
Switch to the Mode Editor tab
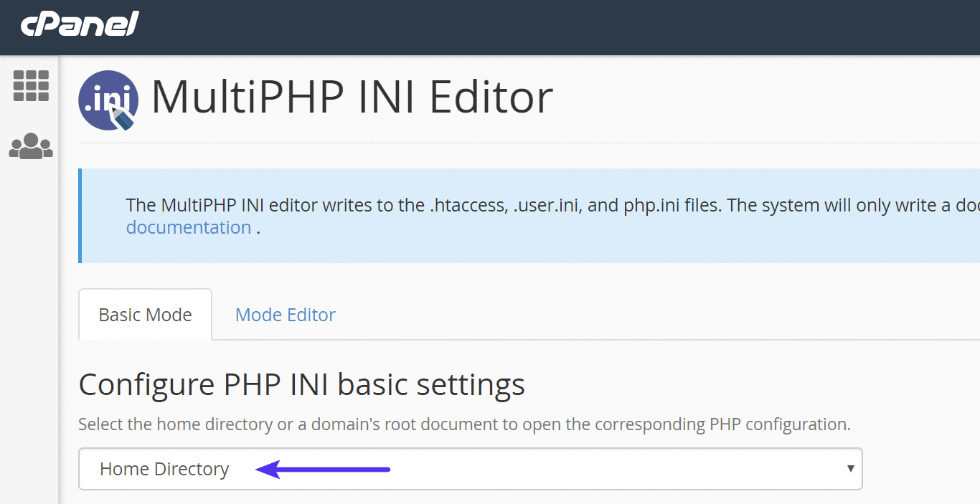[286, 315]
